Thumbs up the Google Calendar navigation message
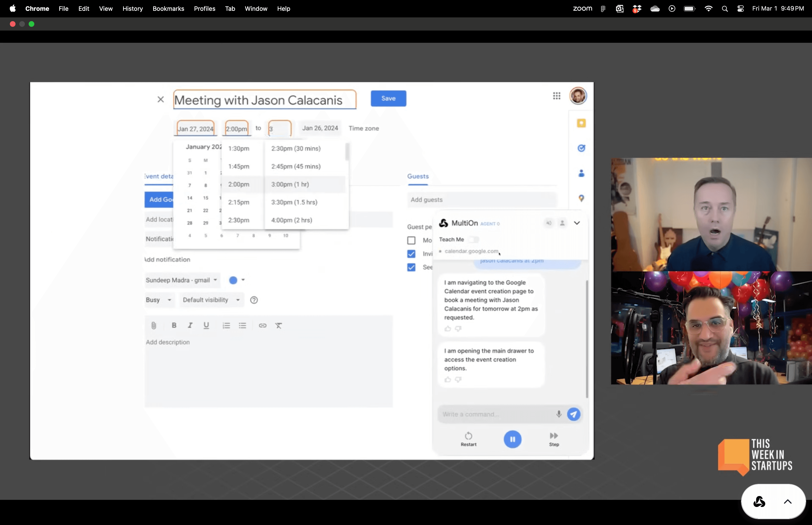 coord(447,329)
